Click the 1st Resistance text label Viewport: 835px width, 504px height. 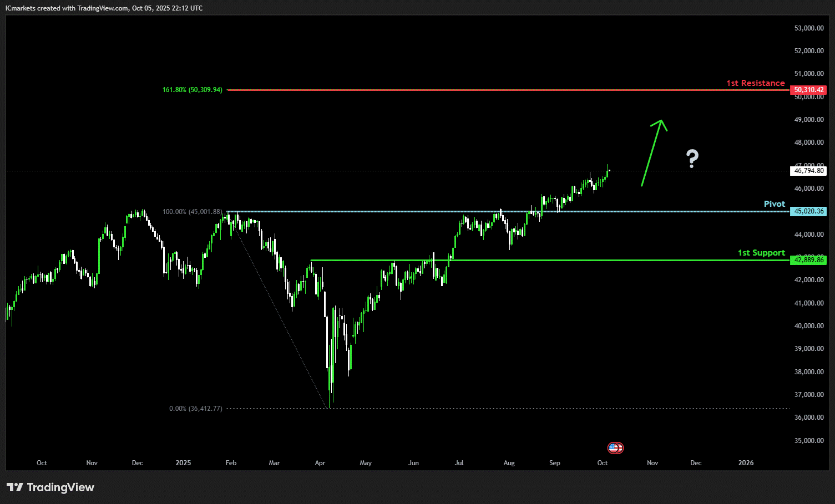756,83
